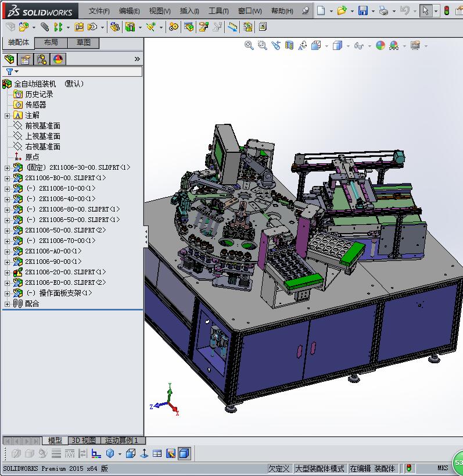Click the Assembly Features icon

[130, 27]
